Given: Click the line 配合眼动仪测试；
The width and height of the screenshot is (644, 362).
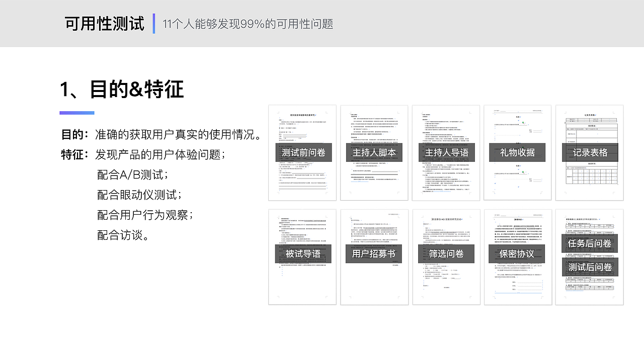Looking at the screenshot, I should pyautogui.click(x=140, y=195).
